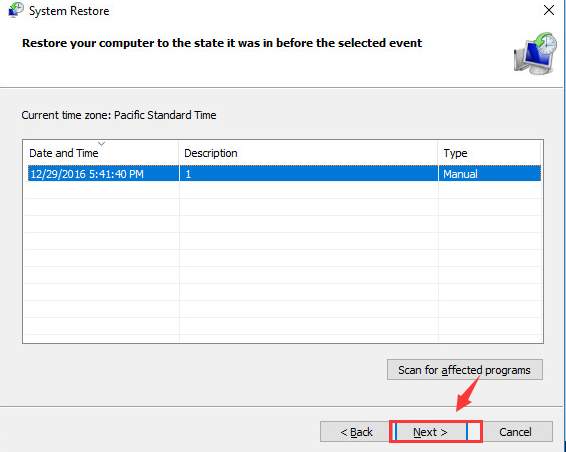
Task: Click the Current time zone label
Action: [x=119, y=115]
